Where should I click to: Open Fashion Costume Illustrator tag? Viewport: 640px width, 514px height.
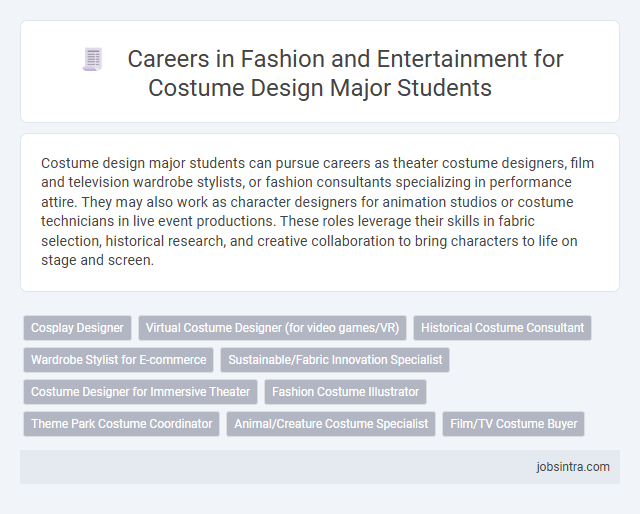[345, 392]
